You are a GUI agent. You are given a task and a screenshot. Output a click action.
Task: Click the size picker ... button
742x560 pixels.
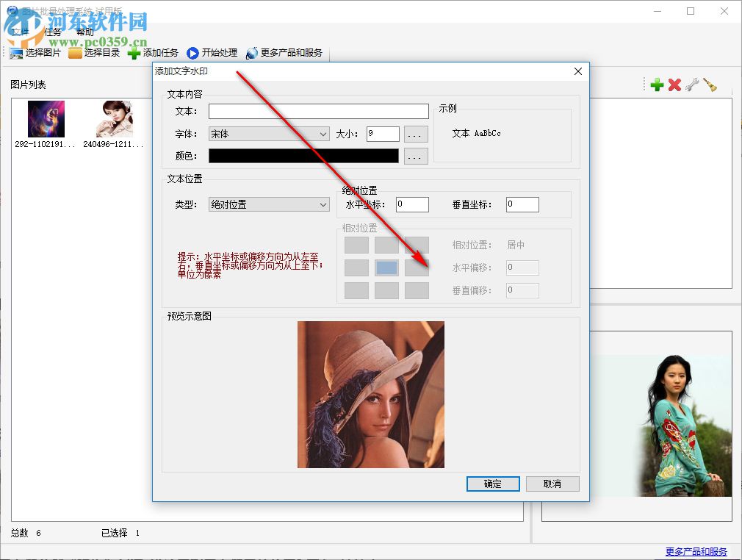(x=416, y=134)
